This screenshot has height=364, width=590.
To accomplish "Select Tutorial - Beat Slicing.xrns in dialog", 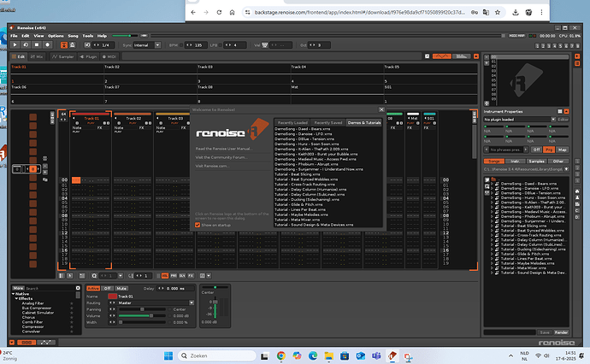I will click(298, 174).
